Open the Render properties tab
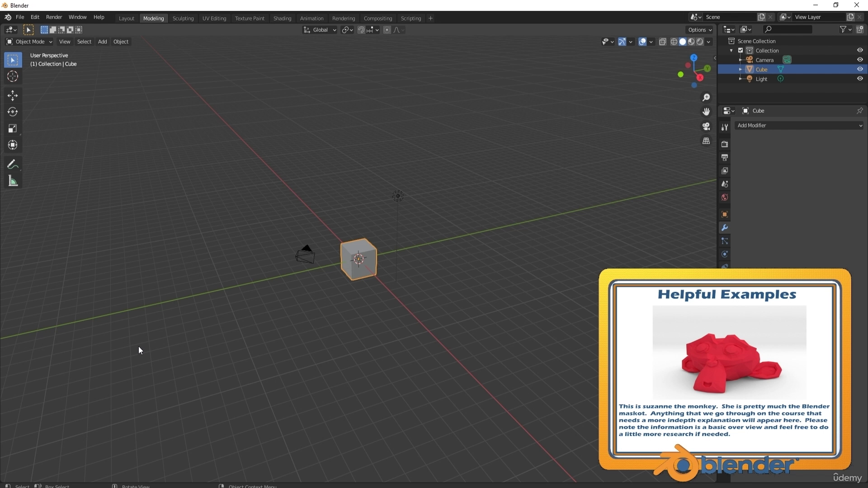The image size is (868, 488). point(725,144)
